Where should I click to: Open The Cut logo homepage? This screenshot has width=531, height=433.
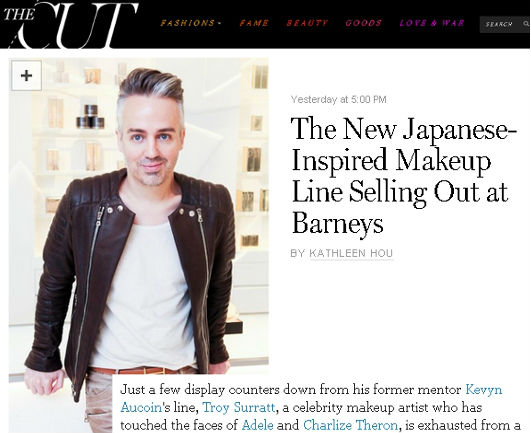(x=69, y=24)
